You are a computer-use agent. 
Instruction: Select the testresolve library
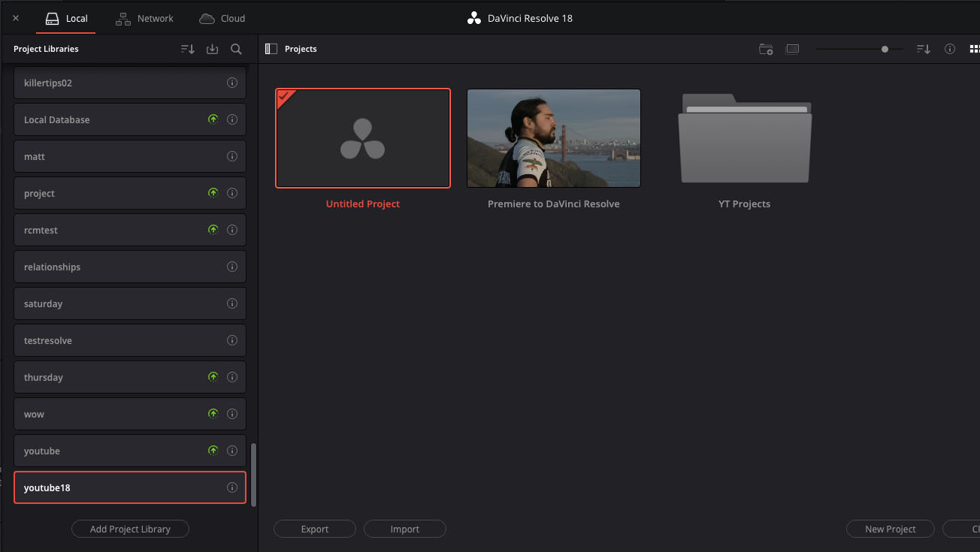[x=130, y=340]
